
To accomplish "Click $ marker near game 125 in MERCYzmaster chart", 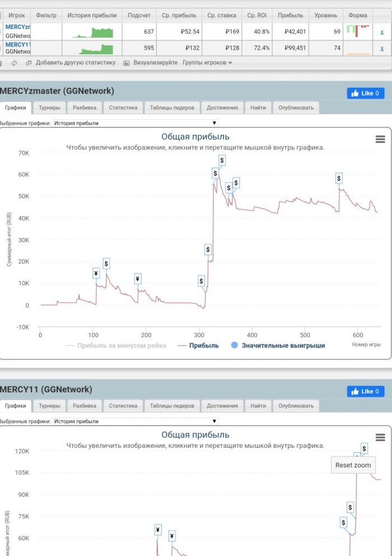I will 106,264.
